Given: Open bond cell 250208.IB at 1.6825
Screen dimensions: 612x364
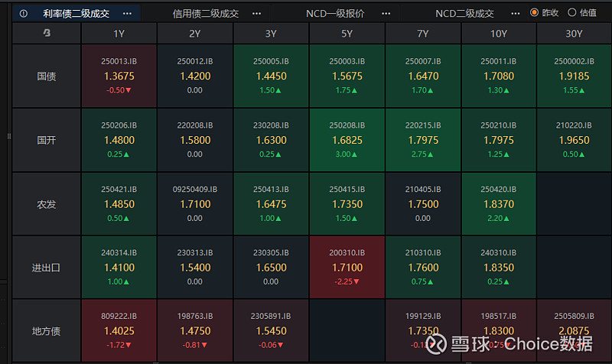Looking at the screenshot, I should click(x=347, y=140).
